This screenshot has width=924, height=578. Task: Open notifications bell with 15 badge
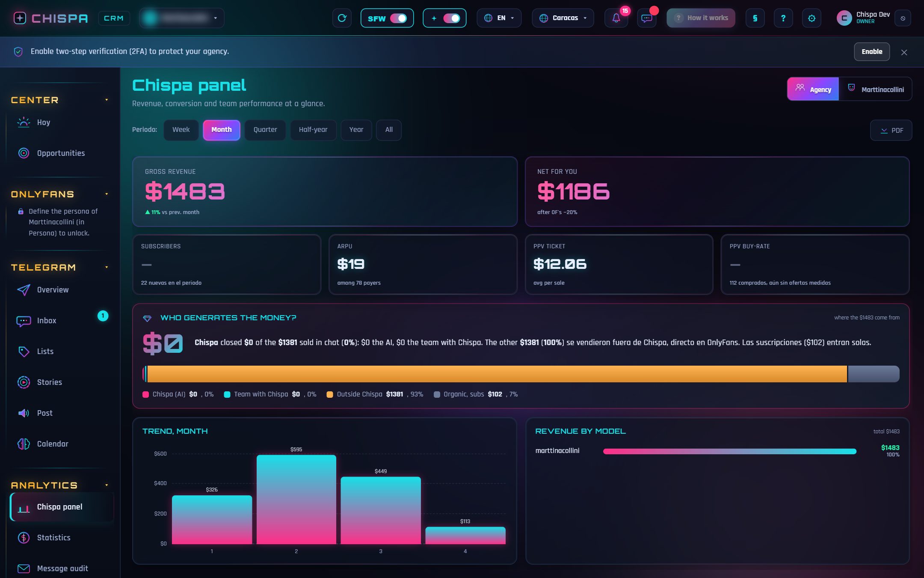click(616, 18)
